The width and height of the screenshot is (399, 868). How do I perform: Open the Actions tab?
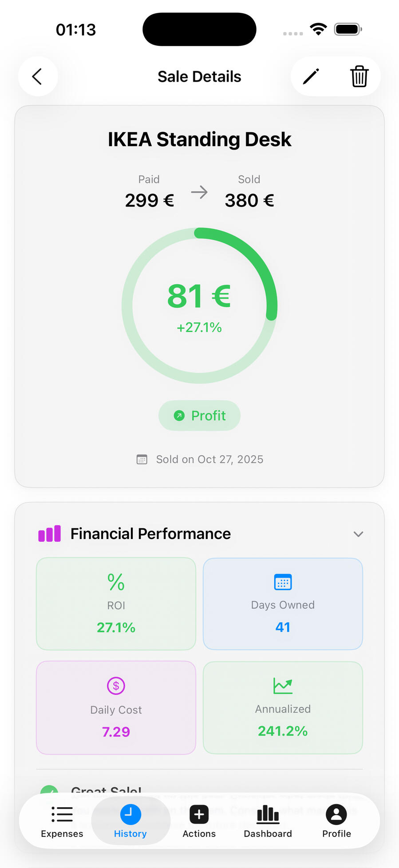199,821
